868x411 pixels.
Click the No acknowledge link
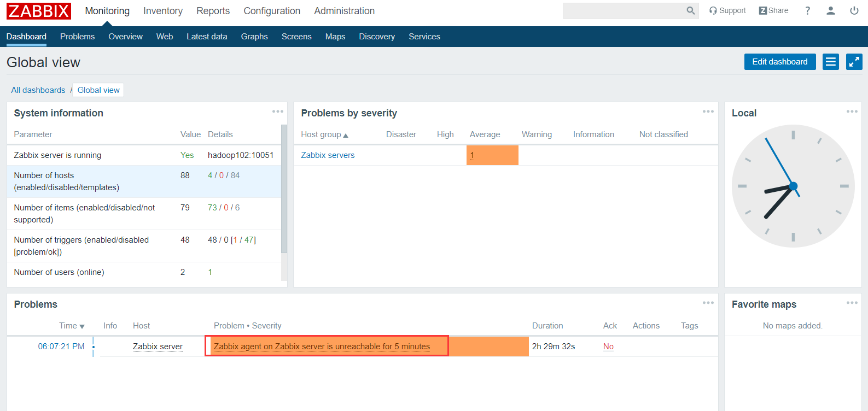click(x=608, y=347)
